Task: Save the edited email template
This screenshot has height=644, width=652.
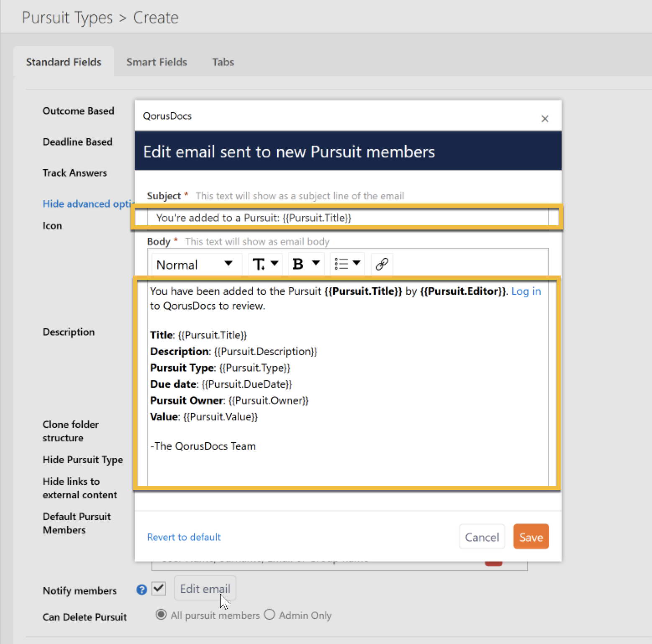Action: click(531, 537)
